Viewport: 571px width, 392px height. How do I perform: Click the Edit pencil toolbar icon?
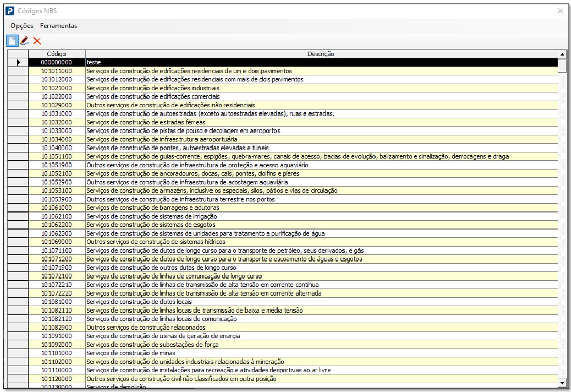tap(24, 40)
